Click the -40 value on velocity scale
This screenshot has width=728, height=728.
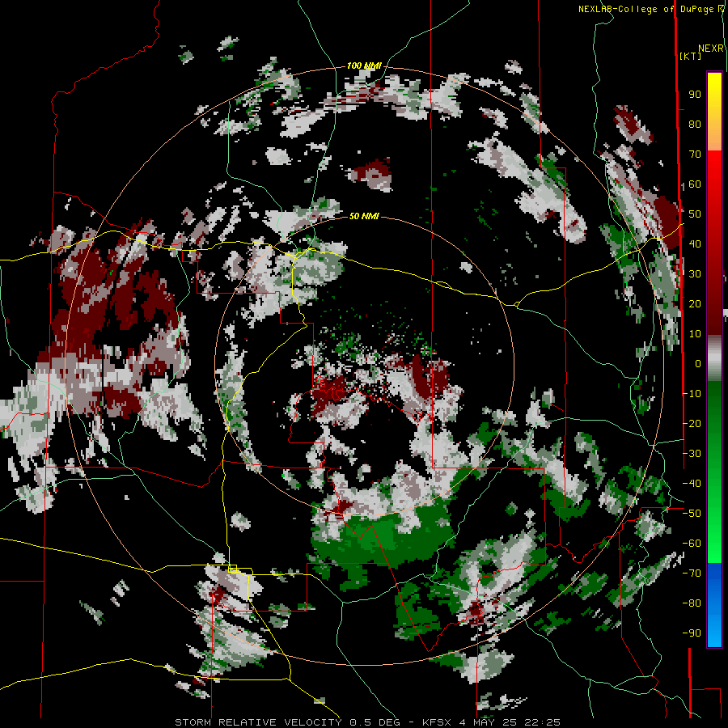coord(692,484)
